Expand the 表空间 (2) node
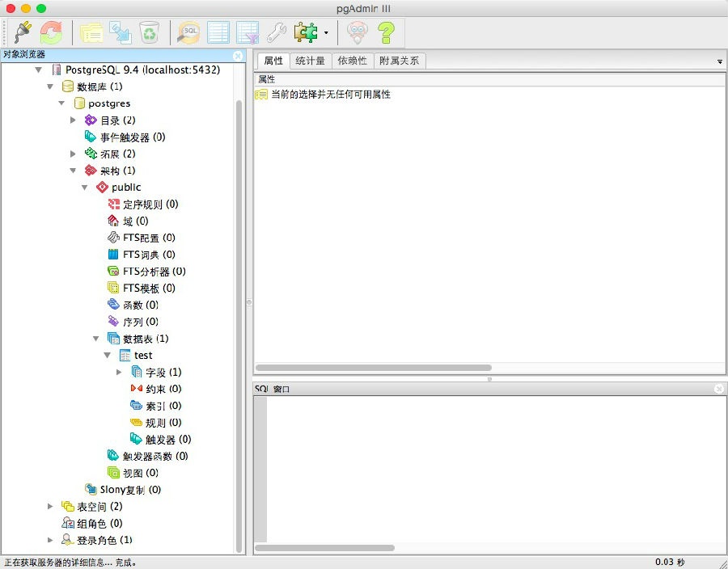 coord(50,507)
